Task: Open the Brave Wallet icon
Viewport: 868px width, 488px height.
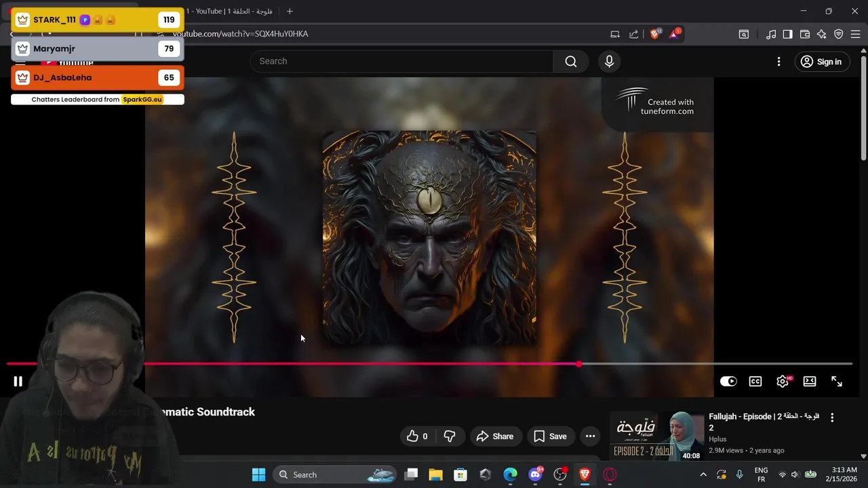Action: tap(805, 34)
